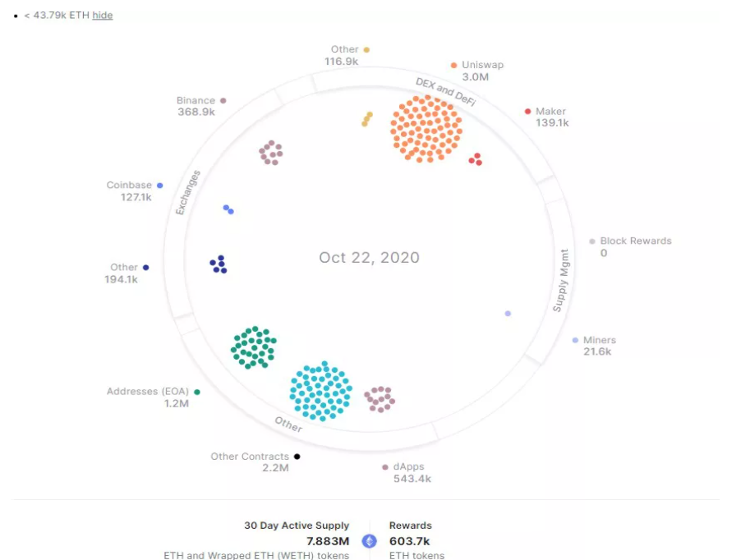Select the Exchanges ring segment label
Screen dimensions: 741x560
(x=188, y=193)
